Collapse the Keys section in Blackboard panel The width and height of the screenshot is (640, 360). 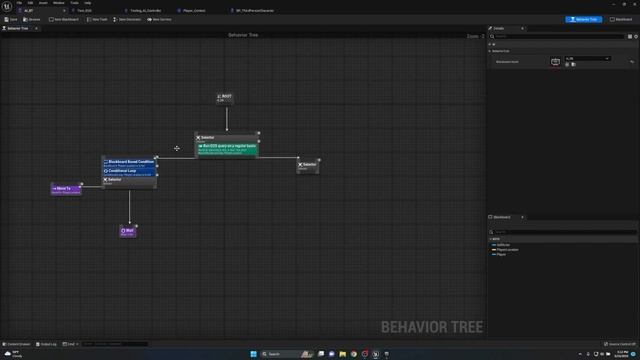pyautogui.click(x=491, y=239)
